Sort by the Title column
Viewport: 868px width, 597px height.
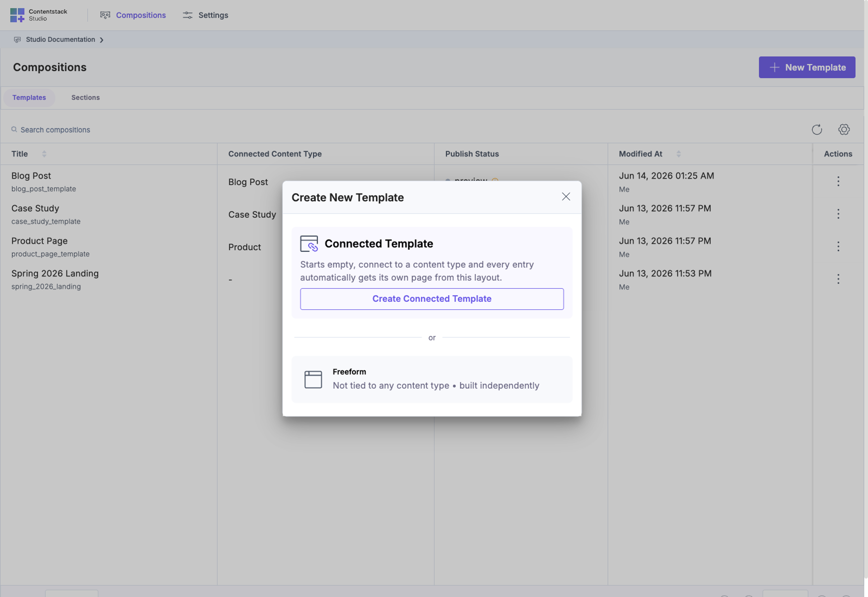pyautogui.click(x=44, y=154)
